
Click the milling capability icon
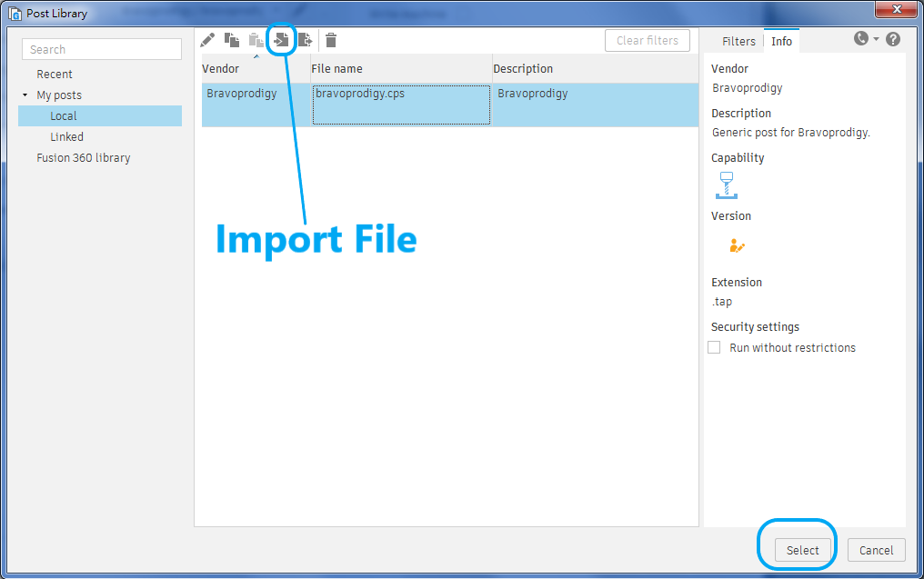point(727,185)
